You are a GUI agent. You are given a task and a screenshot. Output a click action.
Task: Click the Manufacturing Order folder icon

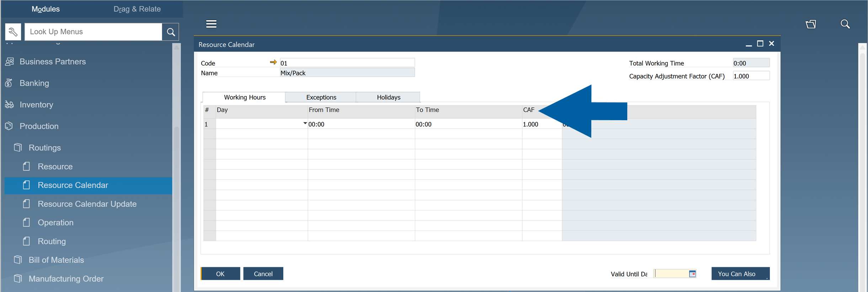pyautogui.click(x=18, y=279)
